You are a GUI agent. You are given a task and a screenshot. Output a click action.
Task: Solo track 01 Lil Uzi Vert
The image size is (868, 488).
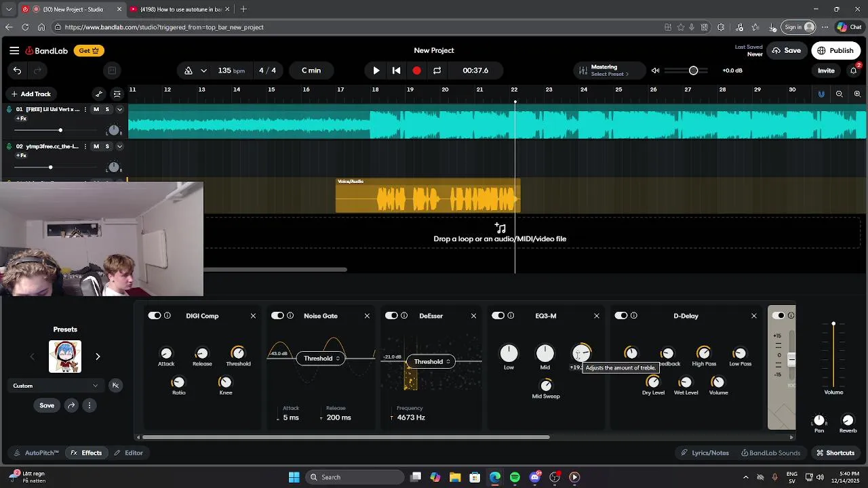[107, 109]
